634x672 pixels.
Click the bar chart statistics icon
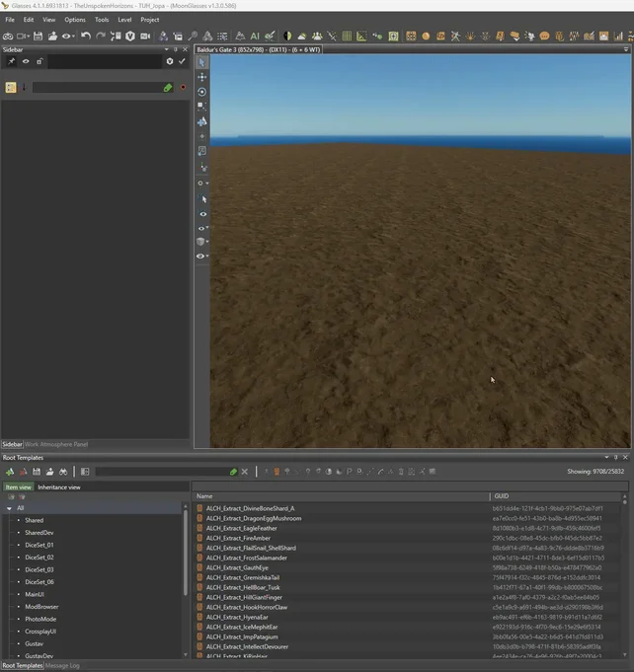coord(618,37)
